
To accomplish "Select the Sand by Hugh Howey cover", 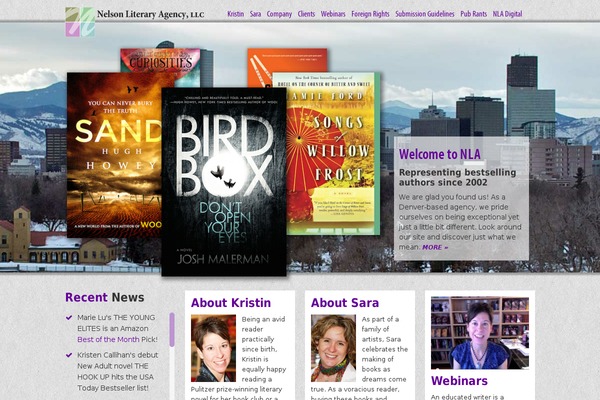I will tap(114, 155).
